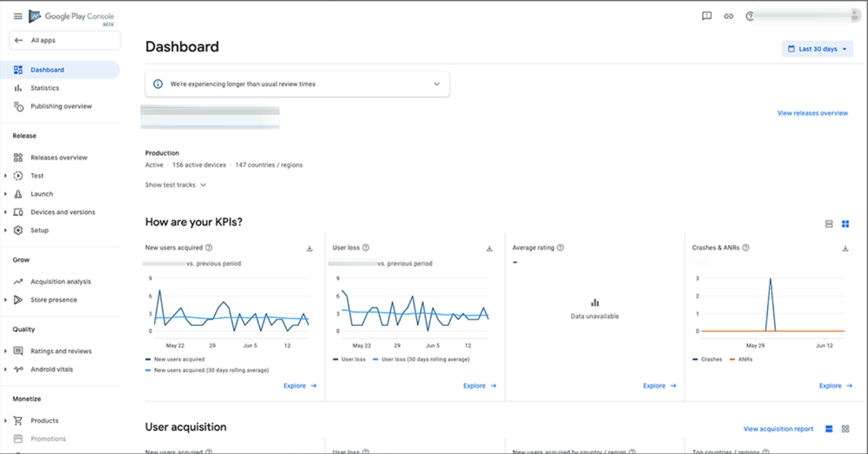The width and height of the screenshot is (868, 454).
Task: Click the ANRs legend entry
Action: pyautogui.click(x=740, y=359)
